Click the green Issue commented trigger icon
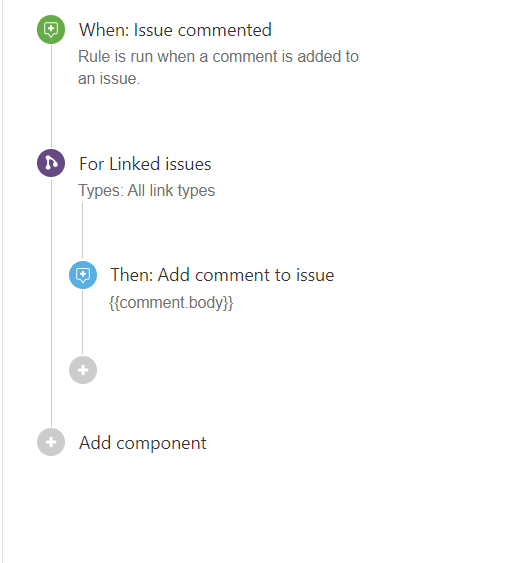The image size is (523, 563). pyautogui.click(x=51, y=29)
